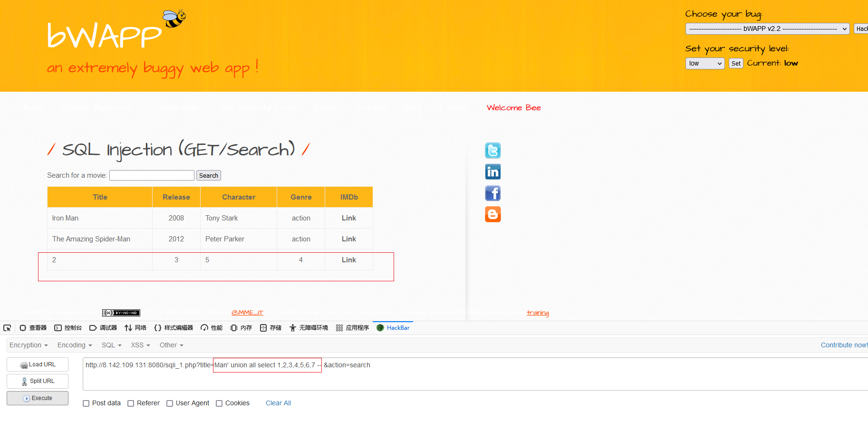
Task: Enable the Referer checkbox
Action: (131, 403)
